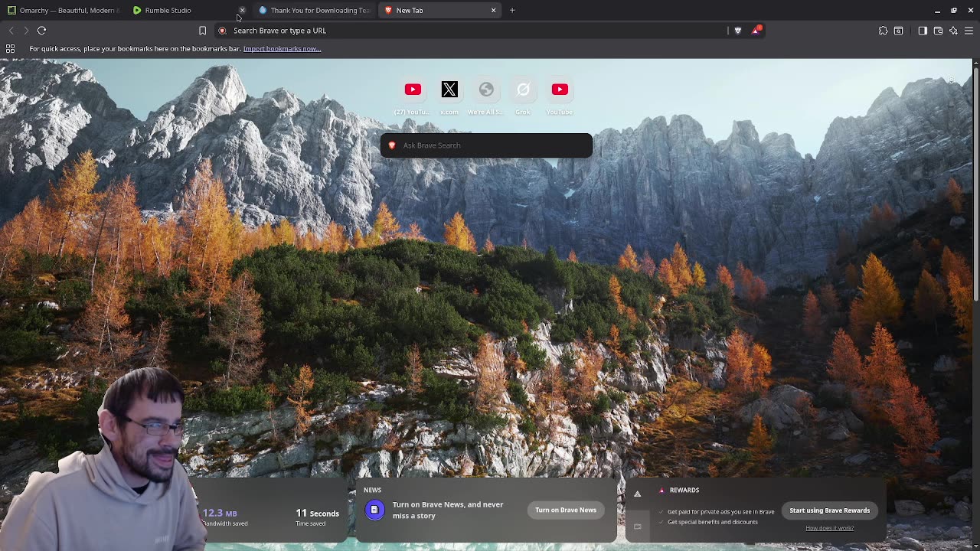
Task: Click the apps grid icon on bookmarks bar
Action: click(11, 48)
